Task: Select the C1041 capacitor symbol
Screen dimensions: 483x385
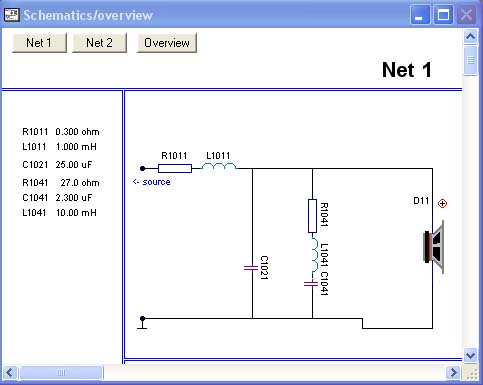Action: 311,284
